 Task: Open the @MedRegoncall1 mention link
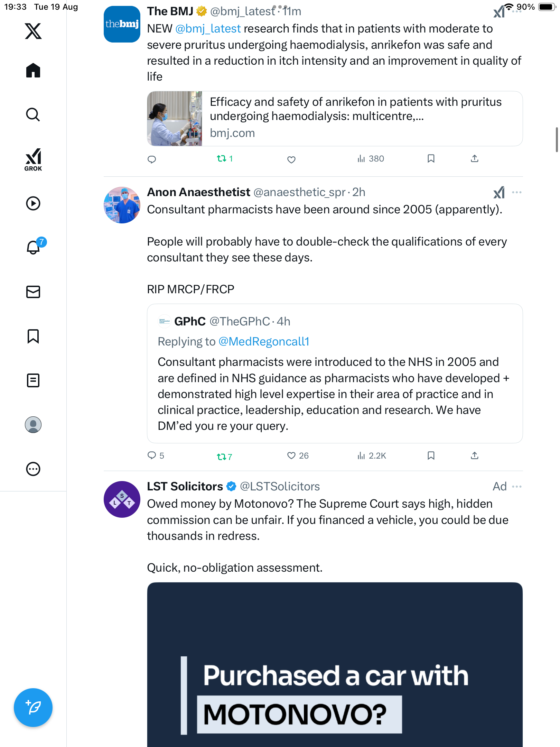click(264, 342)
